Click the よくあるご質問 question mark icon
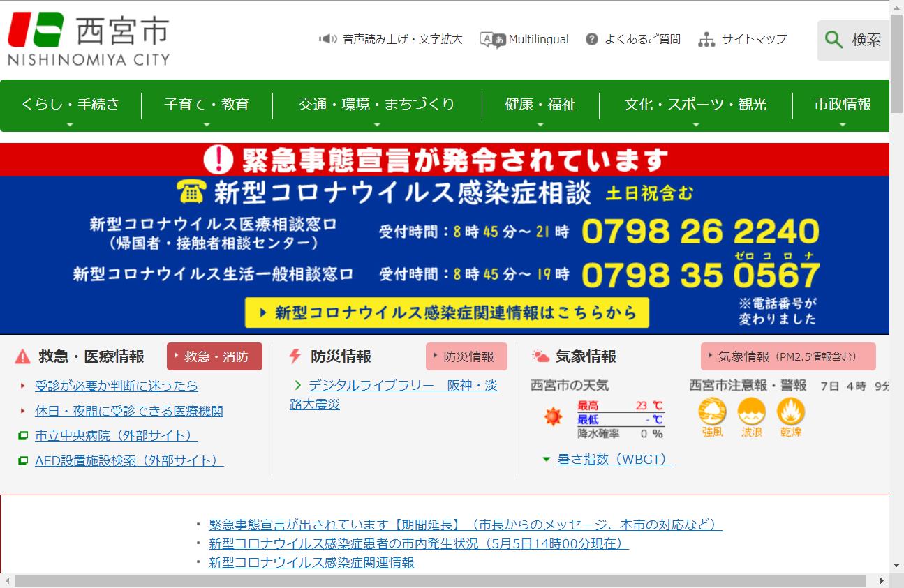The width and height of the screenshot is (904, 588). coord(592,39)
